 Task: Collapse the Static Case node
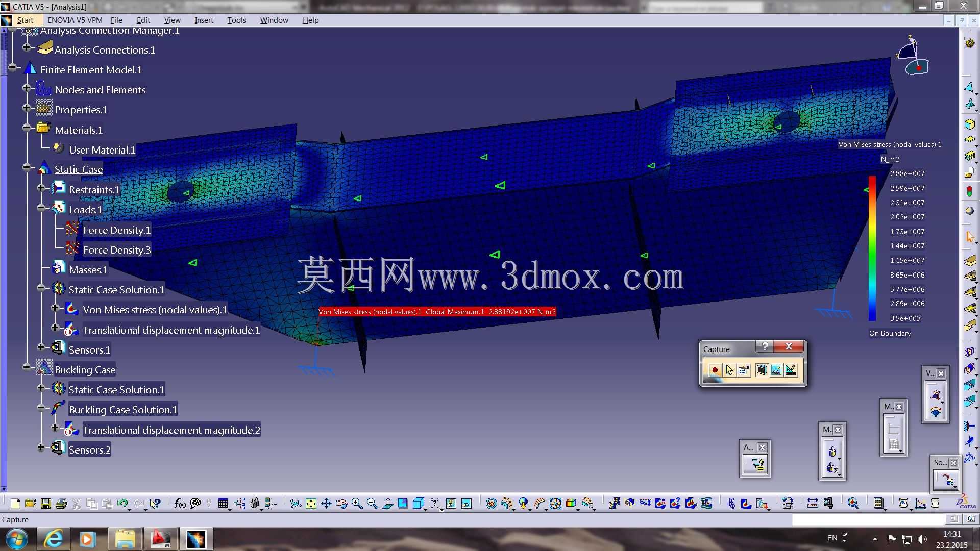[x=27, y=167]
